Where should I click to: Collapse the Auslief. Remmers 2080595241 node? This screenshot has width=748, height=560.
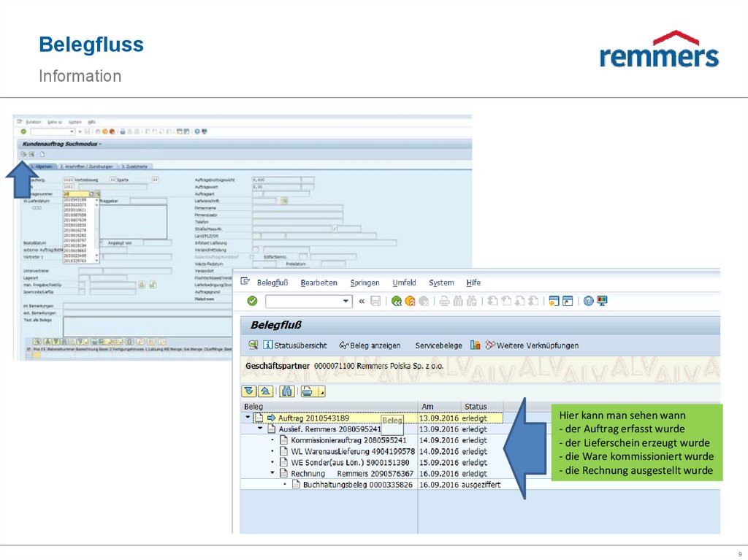tap(260, 429)
